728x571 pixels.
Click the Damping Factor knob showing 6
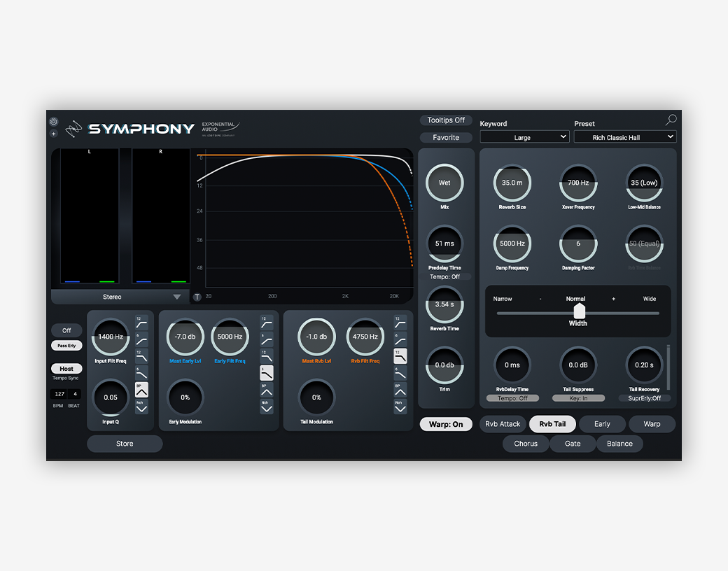coord(578,244)
